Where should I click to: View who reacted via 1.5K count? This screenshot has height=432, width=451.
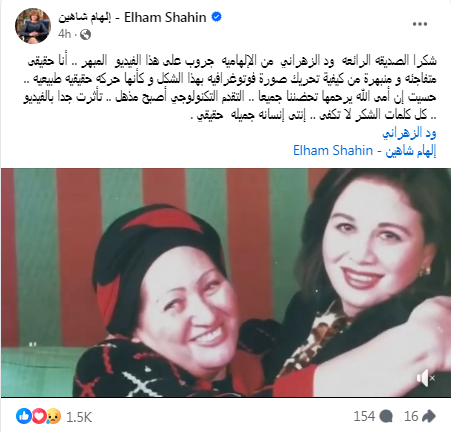pyautogui.click(x=79, y=417)
